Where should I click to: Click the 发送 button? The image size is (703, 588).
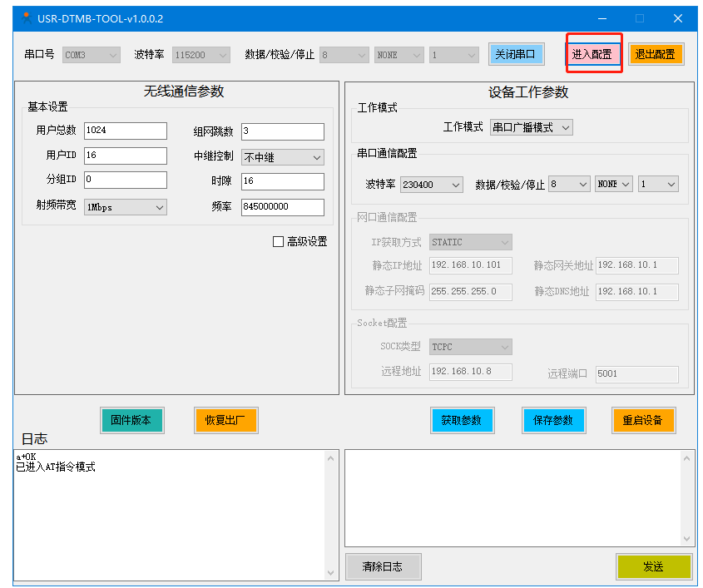pos(654,567)
